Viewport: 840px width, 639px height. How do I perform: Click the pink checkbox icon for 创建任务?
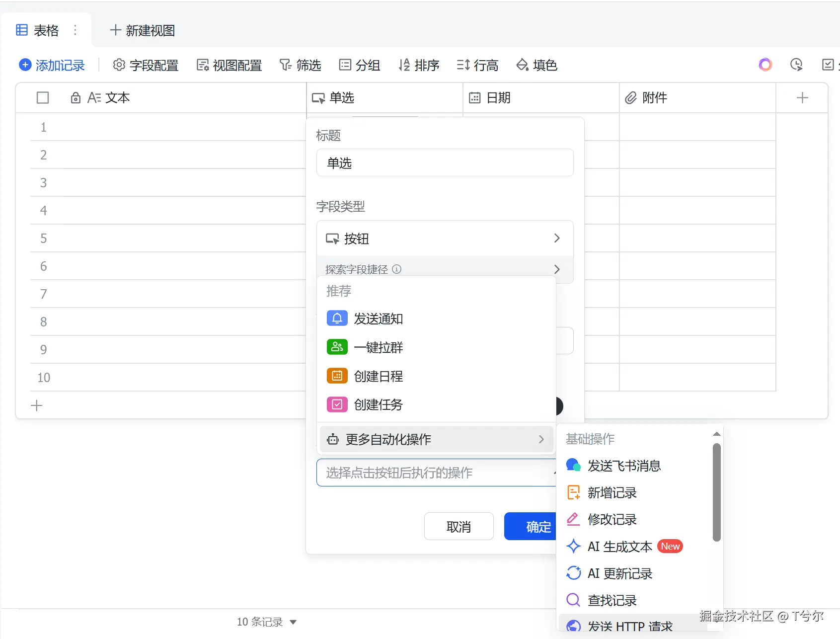tap(337, 404)
